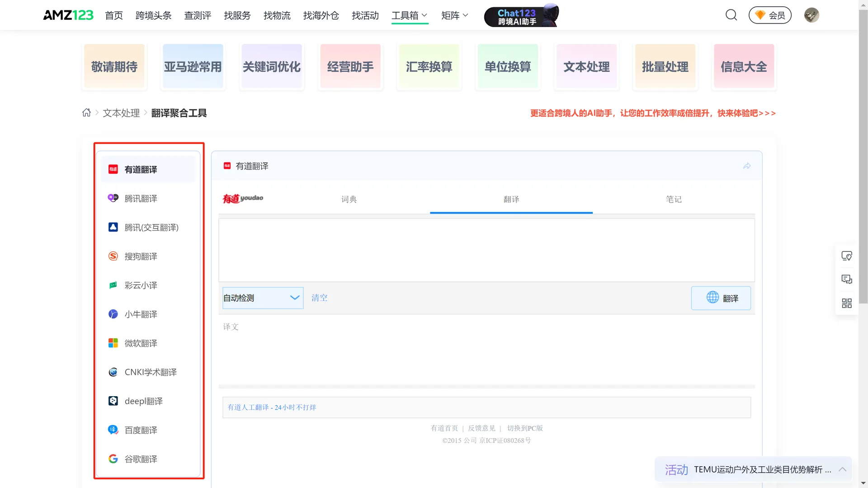The height and width of the screenshot is (488, 868).
Task: Select 彩云小译 translator
Action: (x=148, y=285)
